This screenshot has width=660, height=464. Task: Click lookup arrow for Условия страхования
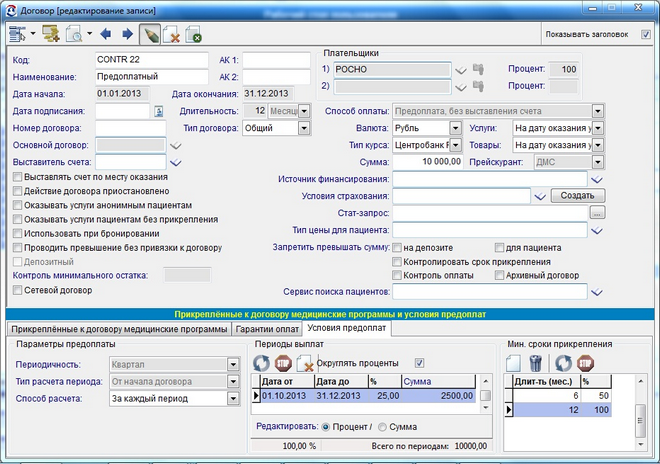pyautogui.click(x=540, y=197)
